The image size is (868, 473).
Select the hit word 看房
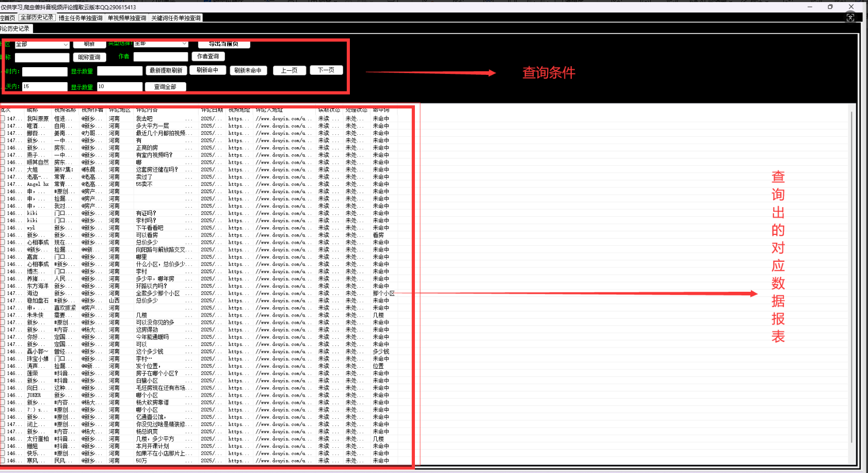(x=378, y=235)
